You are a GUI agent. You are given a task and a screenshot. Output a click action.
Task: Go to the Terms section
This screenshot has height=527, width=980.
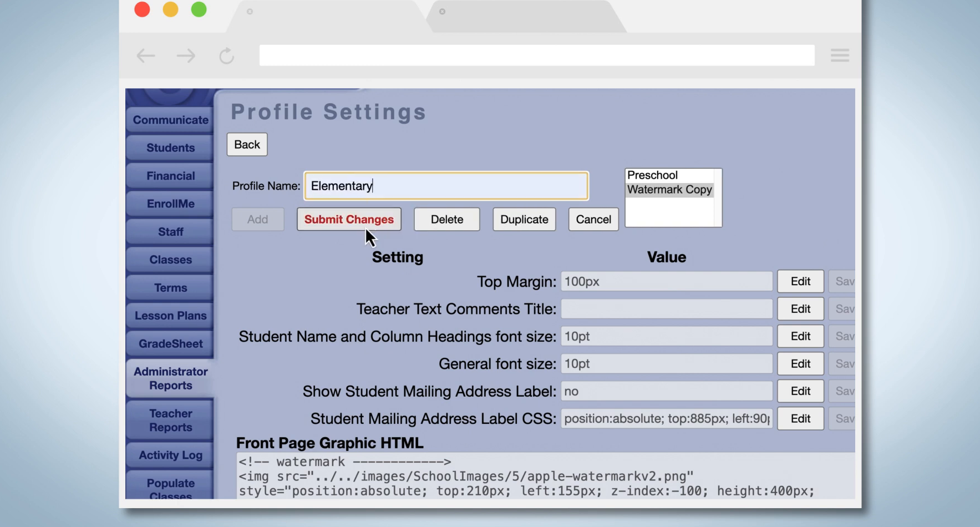pyautogui.click(x=170, y=288)
